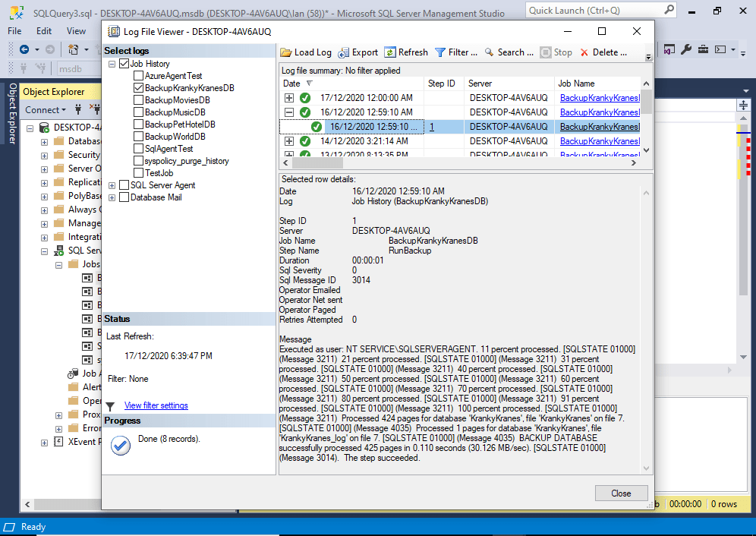Check the Database Mail log checkbox
This screenshot has height=536, width=756.
(124, 197)
